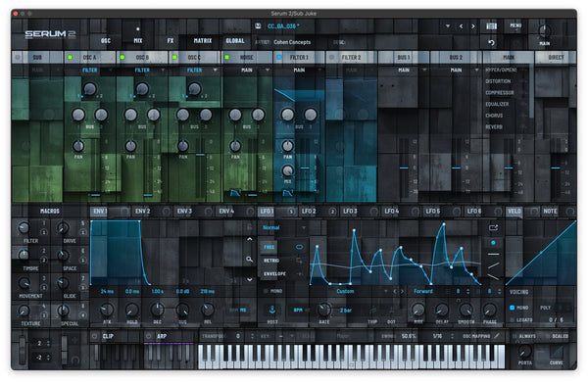Select the DISTORTION effect in MAIN list
The width and height of the screenshot is (588, 383).
pyautogui.click(x=498, y=81)
